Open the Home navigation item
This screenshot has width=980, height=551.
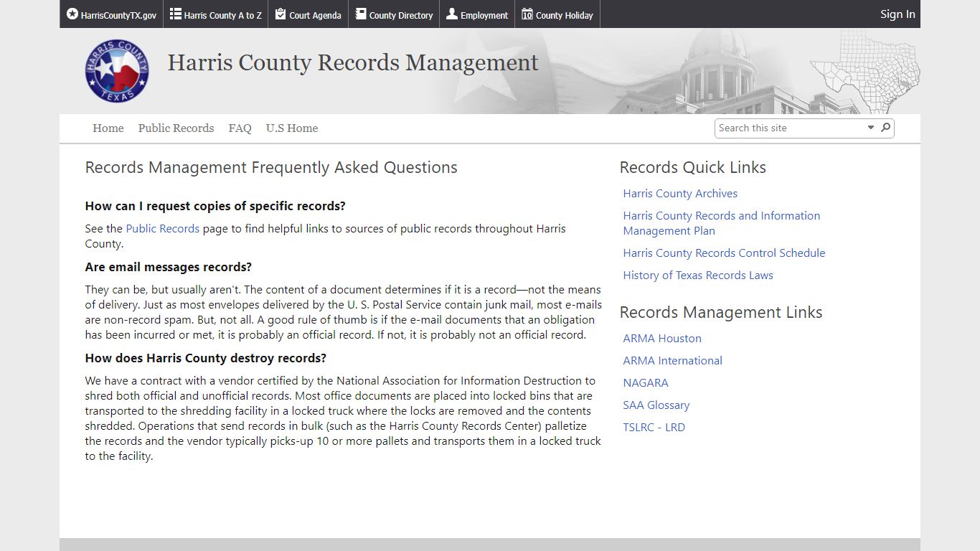click(108, 128)
